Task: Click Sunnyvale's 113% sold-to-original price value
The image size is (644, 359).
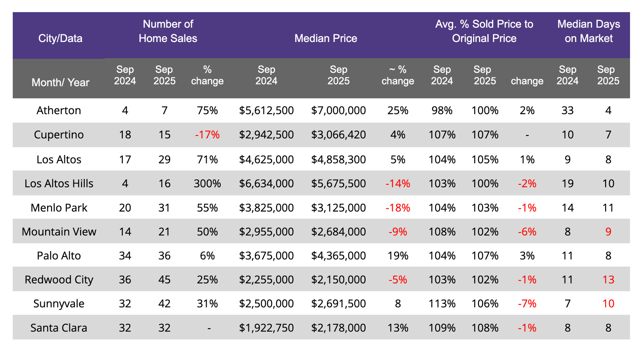Action: pos(442,304)
